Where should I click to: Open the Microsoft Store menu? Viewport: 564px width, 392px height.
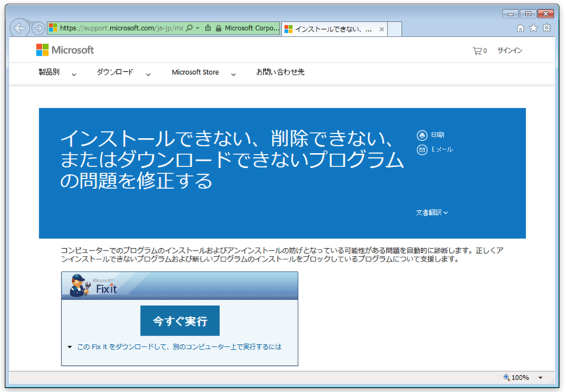pos(195,72)
